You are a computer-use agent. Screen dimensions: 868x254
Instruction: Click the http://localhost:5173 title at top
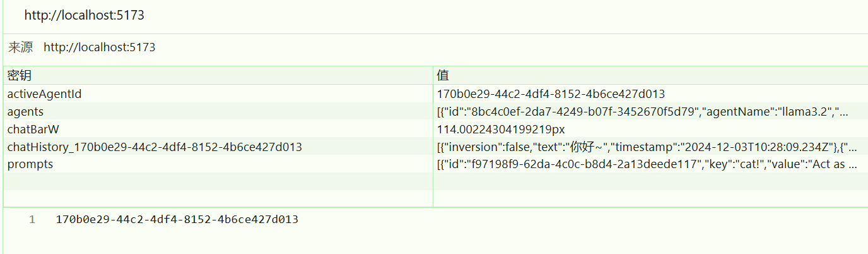(85, 15)
